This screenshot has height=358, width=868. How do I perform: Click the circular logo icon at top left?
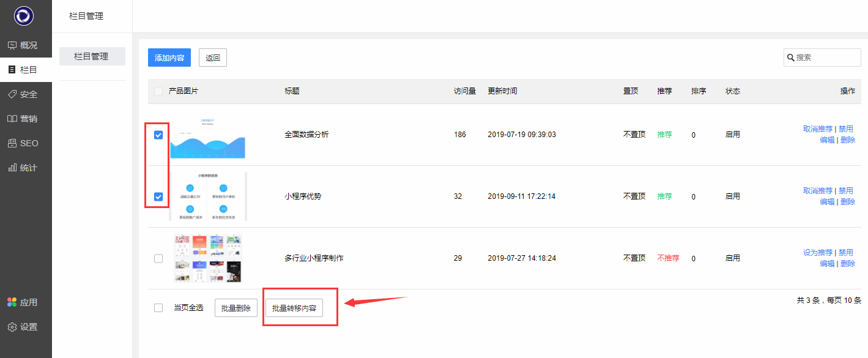tap(26, 16)
